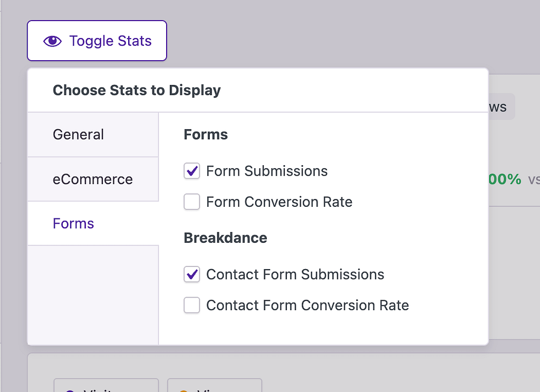The width and height of the screenshot is (540, 392).
Task: Click the eye icon in Toggle Stats
Action: coord(52,41)
